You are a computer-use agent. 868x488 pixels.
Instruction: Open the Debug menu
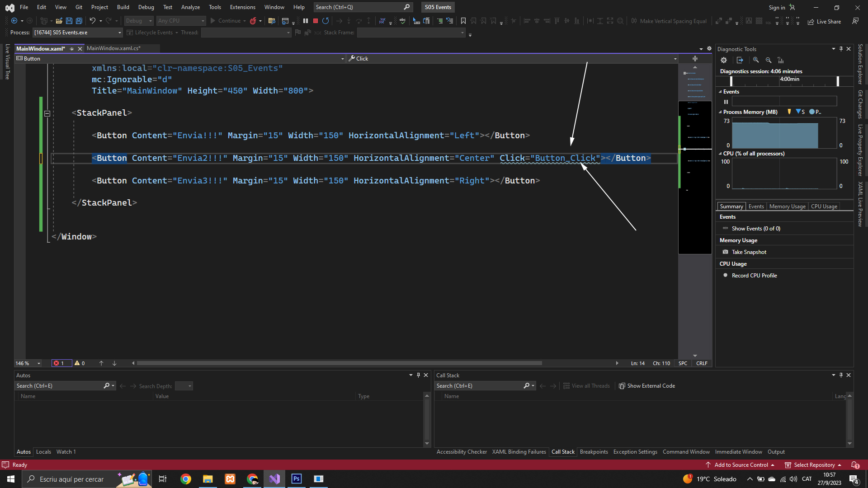tap(146, 7)
